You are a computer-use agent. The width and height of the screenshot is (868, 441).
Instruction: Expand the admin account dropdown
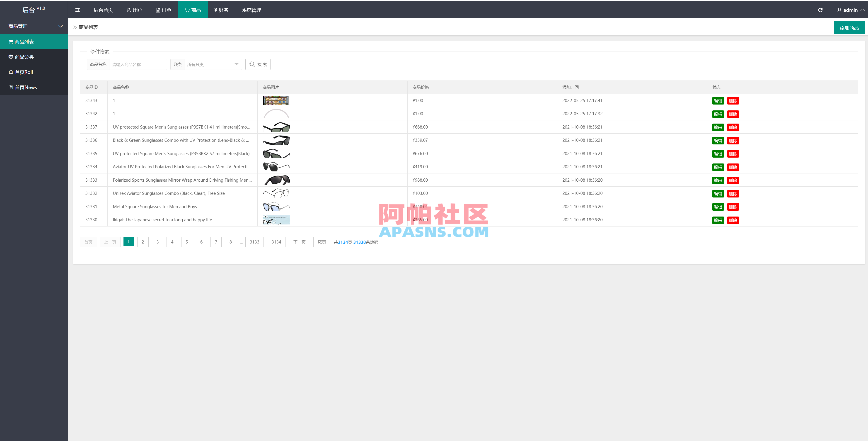[x=862, y=10]
